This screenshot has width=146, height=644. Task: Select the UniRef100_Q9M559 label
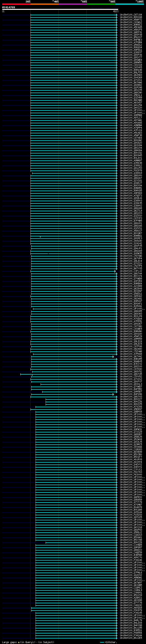coord(131,339)
